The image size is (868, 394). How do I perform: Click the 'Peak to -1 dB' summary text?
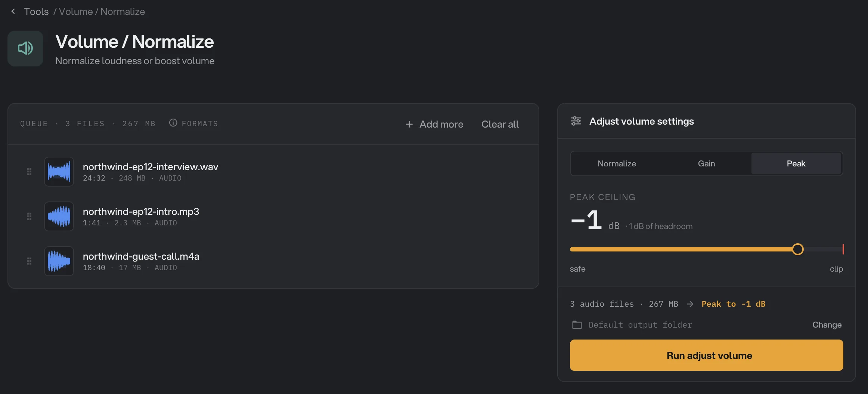click(733, 304)
